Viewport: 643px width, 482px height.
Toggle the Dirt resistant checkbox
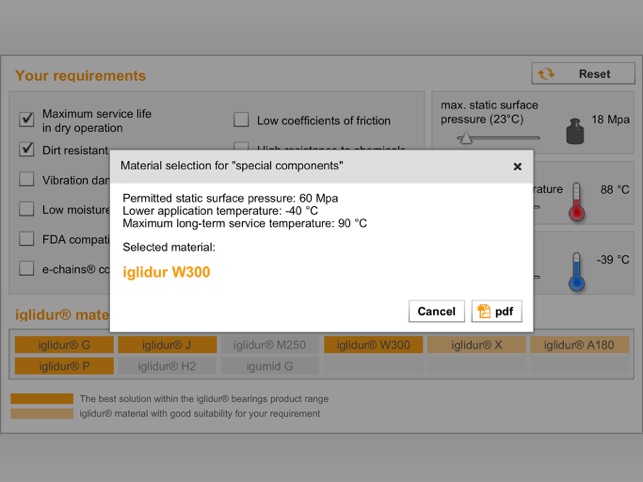[x=27, y=150]
